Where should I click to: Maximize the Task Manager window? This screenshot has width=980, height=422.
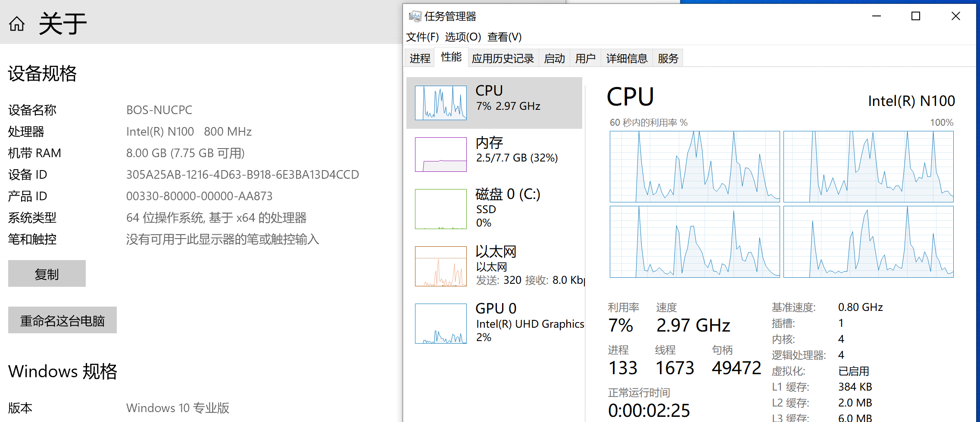(916, 16)
